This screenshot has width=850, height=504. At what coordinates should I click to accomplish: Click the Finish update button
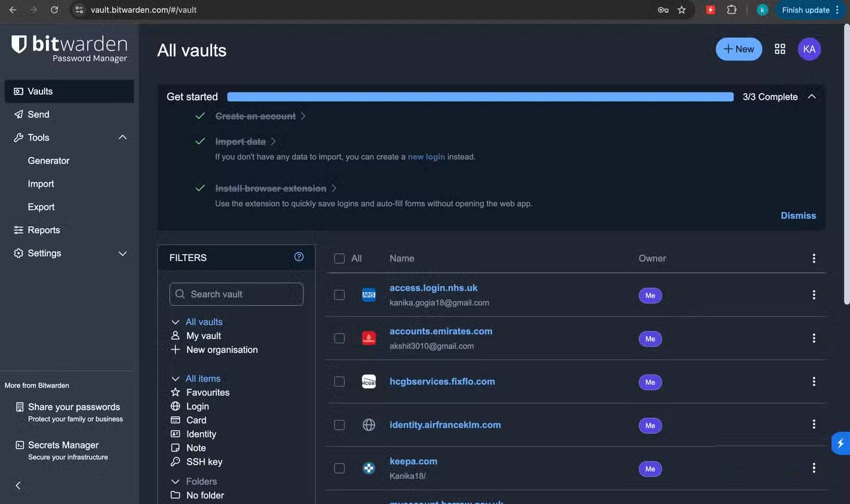pyautogui.click(x=811, y=10)
